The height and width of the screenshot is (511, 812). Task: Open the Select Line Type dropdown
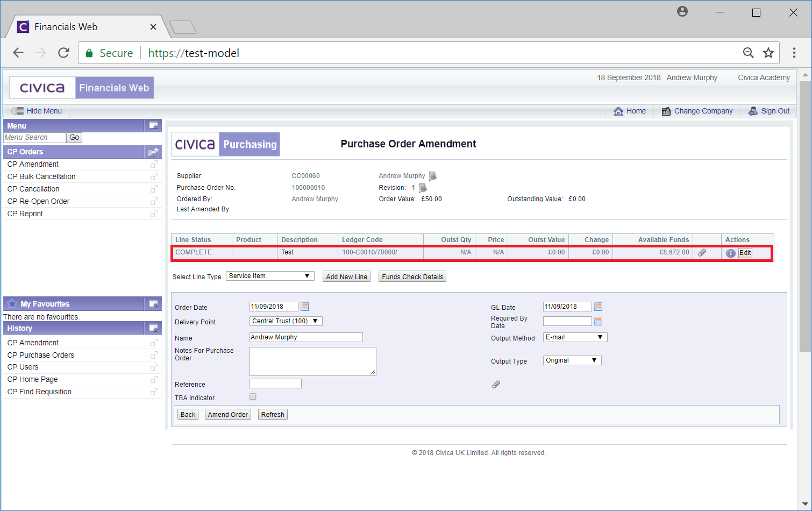(270, 276)
